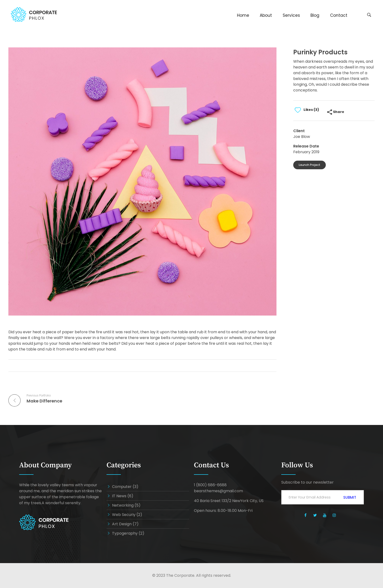Open the Art Design (7) category

point(125,524)
